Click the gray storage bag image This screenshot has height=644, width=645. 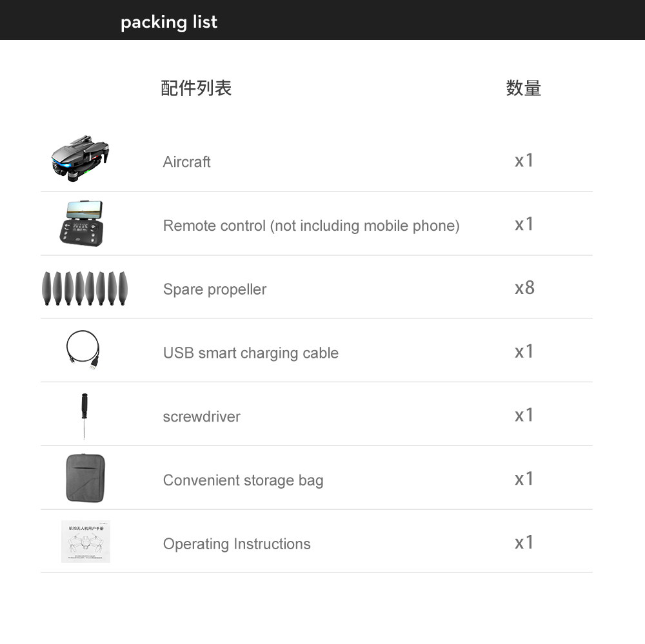(x=84, y=478)
